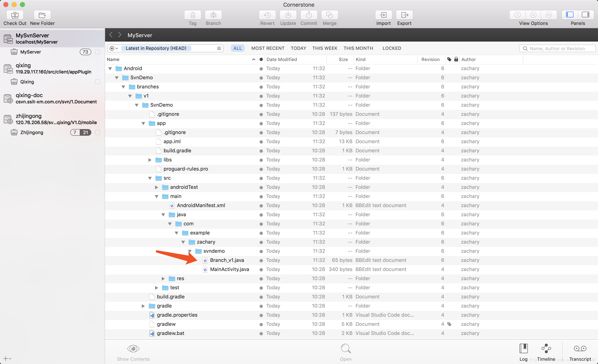This screenshot has width=598, height=364.
Task: Sort by the Size column header
Action: (340, 59)
